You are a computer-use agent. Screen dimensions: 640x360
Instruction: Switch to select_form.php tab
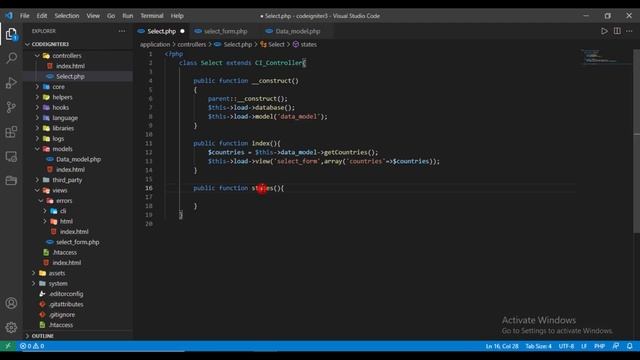225,31
